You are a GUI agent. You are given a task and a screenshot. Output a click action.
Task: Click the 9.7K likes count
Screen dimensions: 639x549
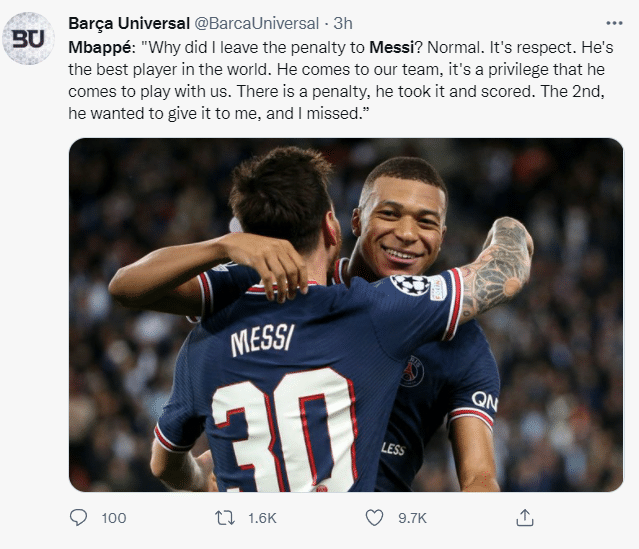(x=411, y=517)
